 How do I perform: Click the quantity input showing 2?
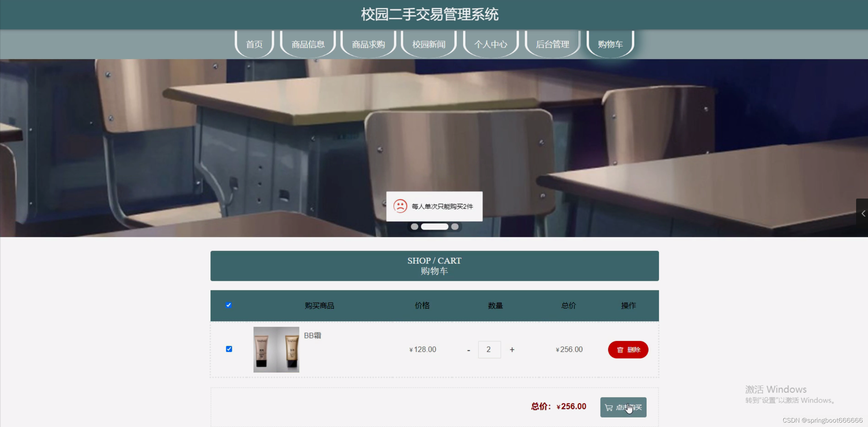pos(489,349)
